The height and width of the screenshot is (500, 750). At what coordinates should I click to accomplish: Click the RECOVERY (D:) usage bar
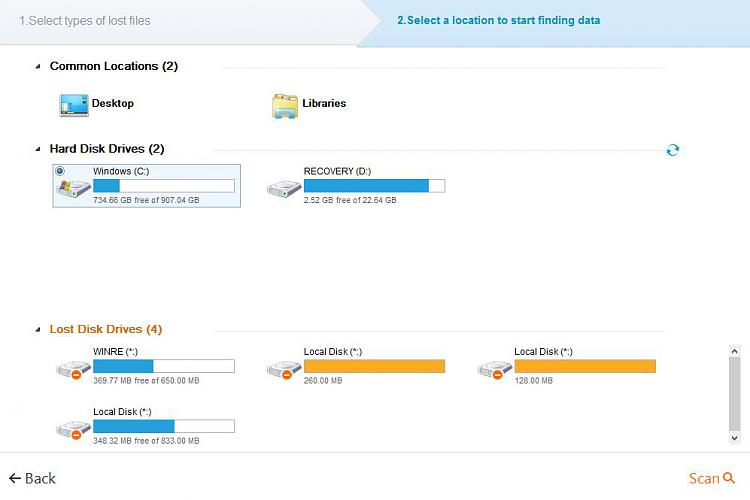[375, 186]
